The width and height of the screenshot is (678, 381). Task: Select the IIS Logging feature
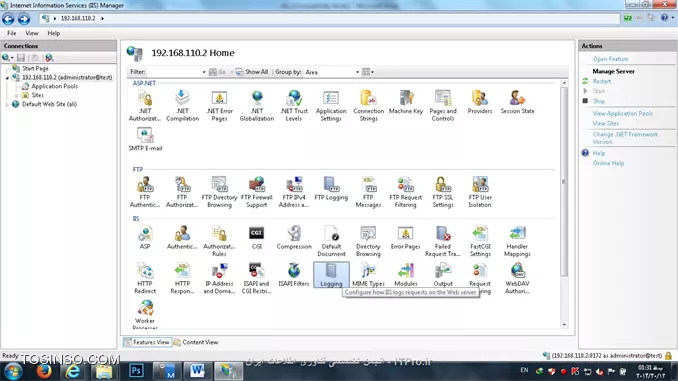click(331, 275)
